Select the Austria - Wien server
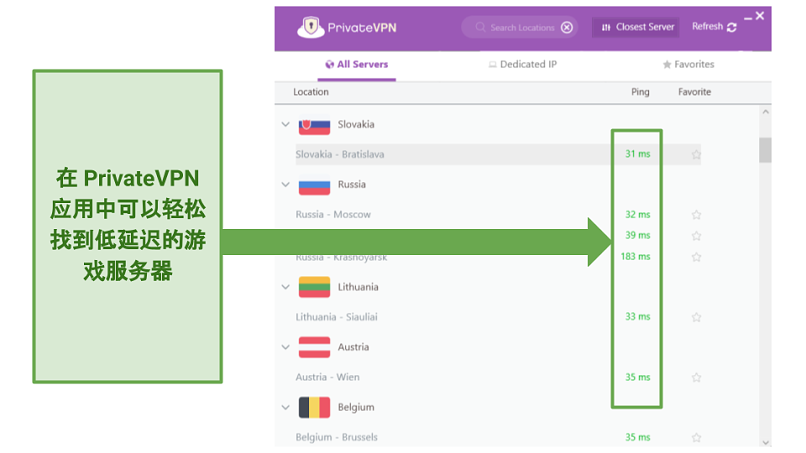Viewport: 806px width, 453px height. pos(327,377)
